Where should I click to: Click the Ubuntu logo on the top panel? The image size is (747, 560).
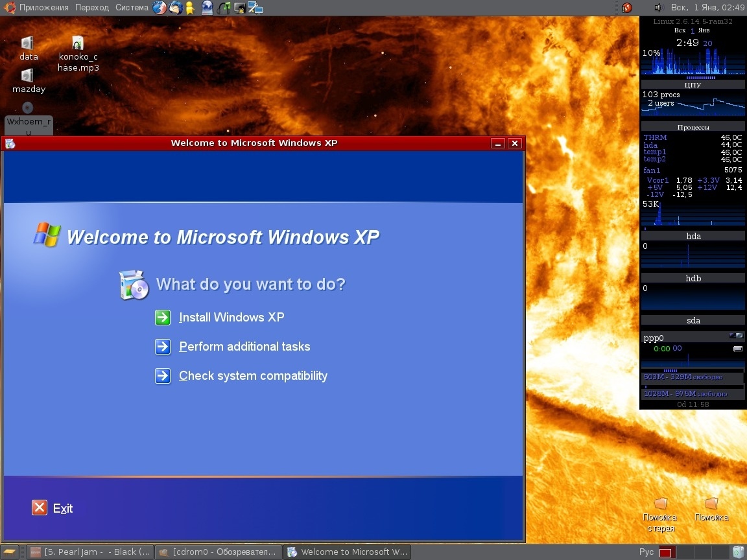click(10, 8)
